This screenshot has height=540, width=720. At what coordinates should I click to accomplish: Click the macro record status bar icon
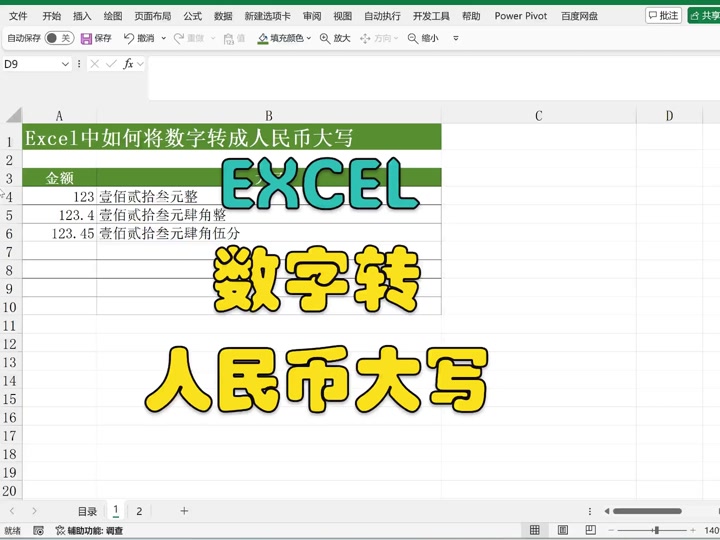pyautogui.click(x=39, y=531)
